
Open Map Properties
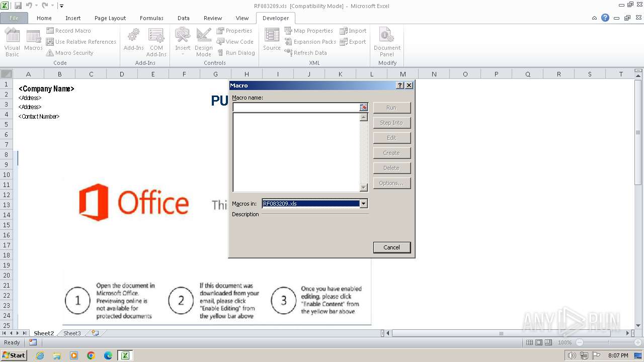click(308, 31)
